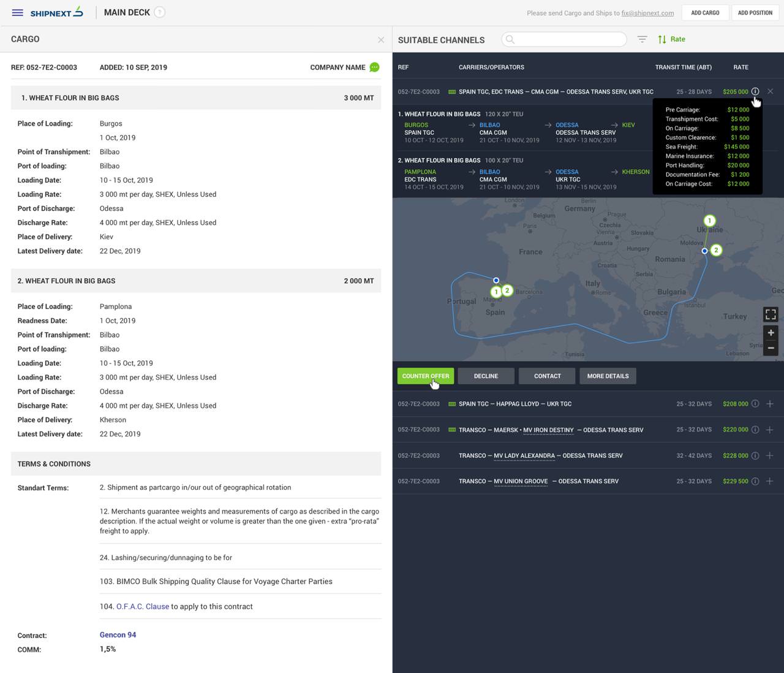Click the KIEV destination in route 1

point(628,125)
